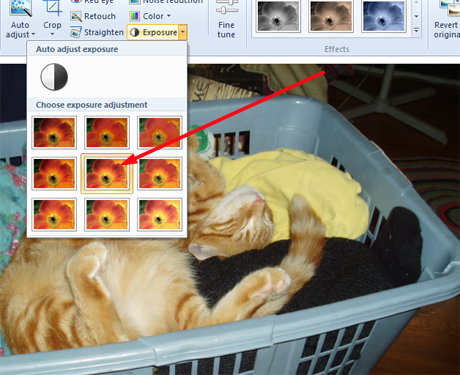Choose top-middle exposure adjustment thumbnail
460x375 pixels.
click(107, 132)
